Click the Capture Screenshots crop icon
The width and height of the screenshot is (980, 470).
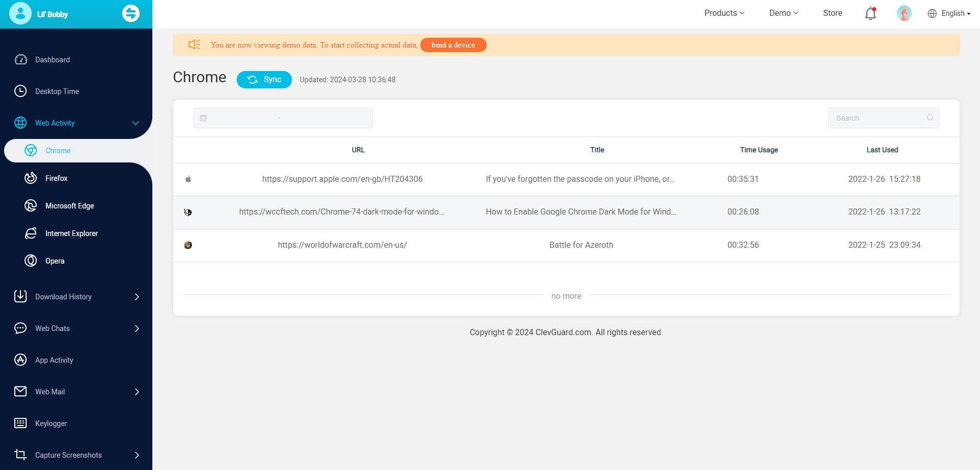(x=20, y=455)
